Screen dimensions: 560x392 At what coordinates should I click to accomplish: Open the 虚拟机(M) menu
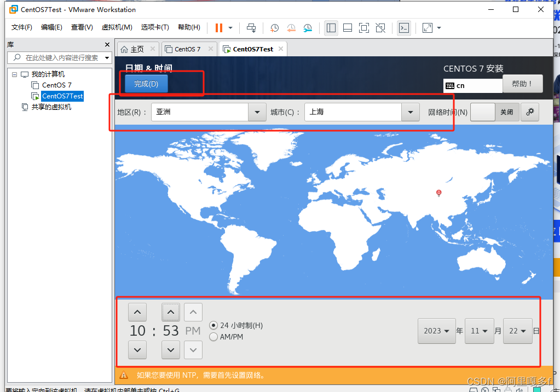pyautogui.click(x=117, y=27)
